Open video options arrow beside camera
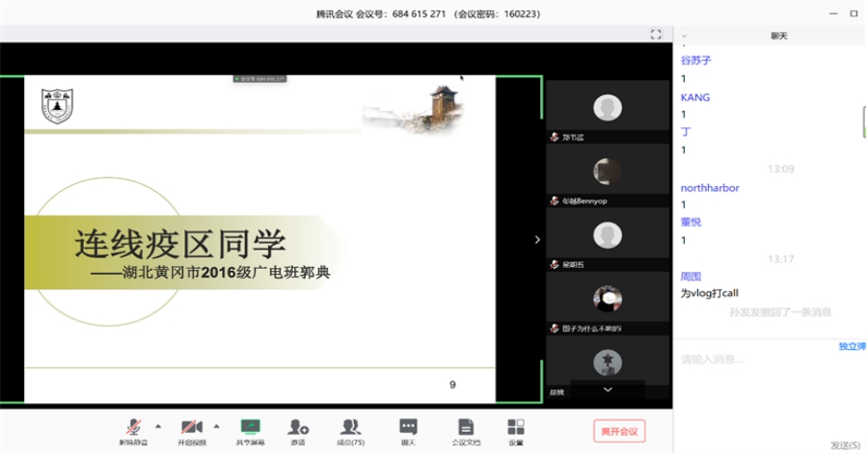This screenshot has width=868, height=455. tap(216, 424)
